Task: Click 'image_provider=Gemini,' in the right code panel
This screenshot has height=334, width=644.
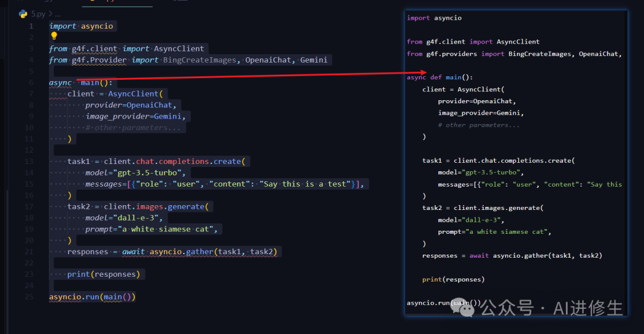Action: [x=481, y=113]
